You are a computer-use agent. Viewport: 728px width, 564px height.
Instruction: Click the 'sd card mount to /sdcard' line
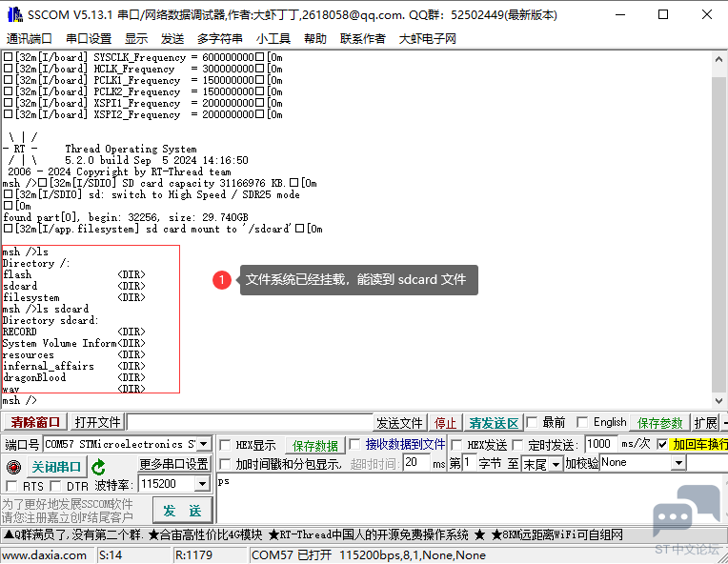coord(163,229)
